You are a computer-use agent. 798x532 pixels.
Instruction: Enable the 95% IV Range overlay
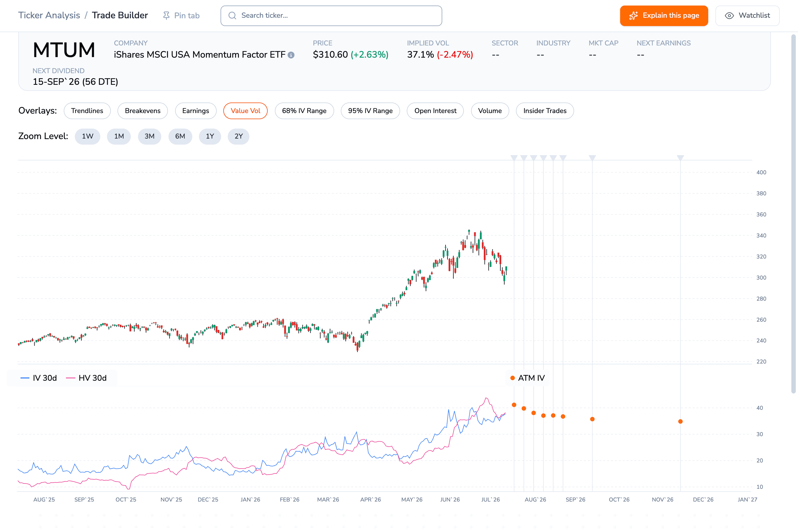pyautogui.click(x=370, y=111)
